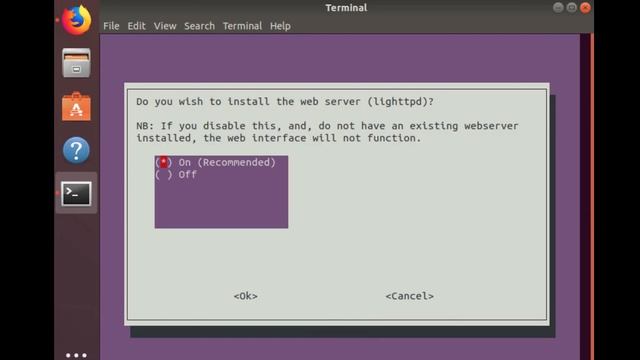640x360 pixels.
Task: Open Firefox from the dock
Action: (77, 20)
